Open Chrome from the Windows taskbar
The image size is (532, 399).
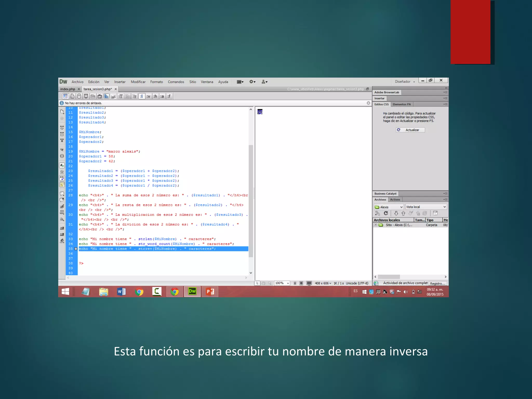coord(139,292)
